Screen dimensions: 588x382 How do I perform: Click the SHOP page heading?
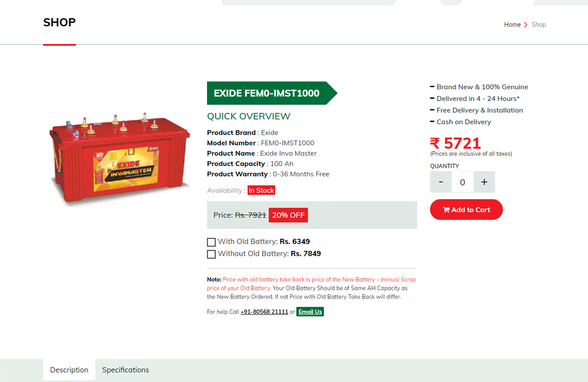click(x=59, y=22)
